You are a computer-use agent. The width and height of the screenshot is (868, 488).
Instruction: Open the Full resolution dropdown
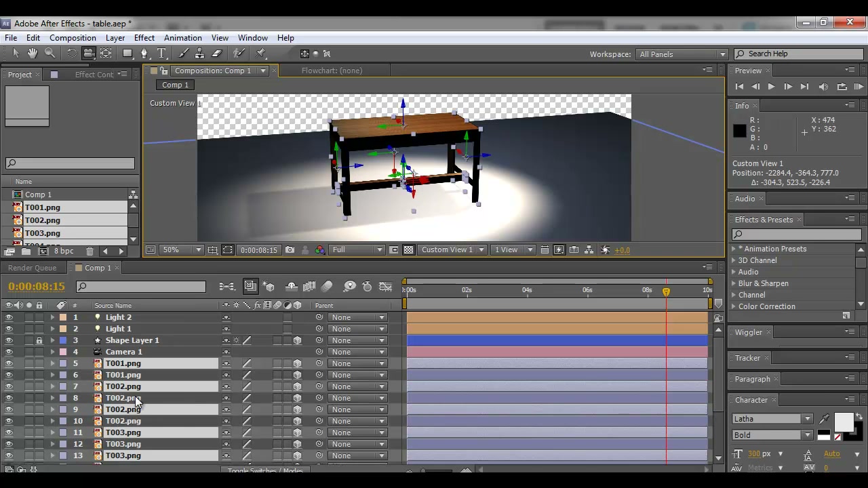358,250
